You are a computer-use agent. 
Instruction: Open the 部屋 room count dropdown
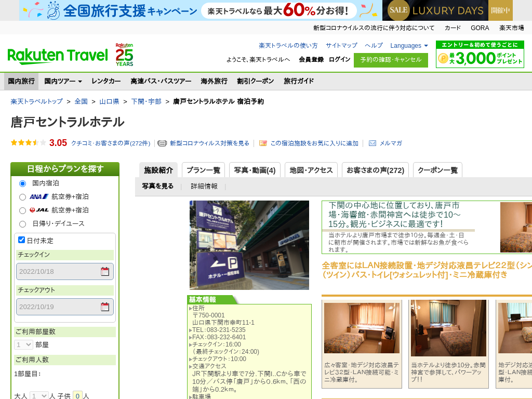[23, 345]
